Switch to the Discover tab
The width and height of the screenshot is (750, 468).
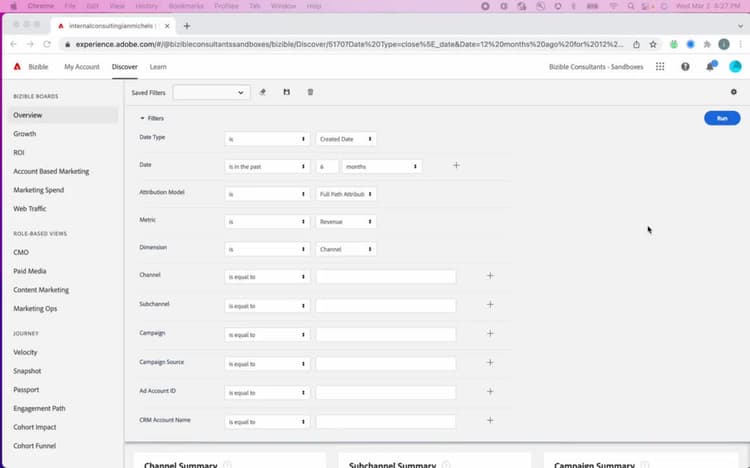point(125,67)
